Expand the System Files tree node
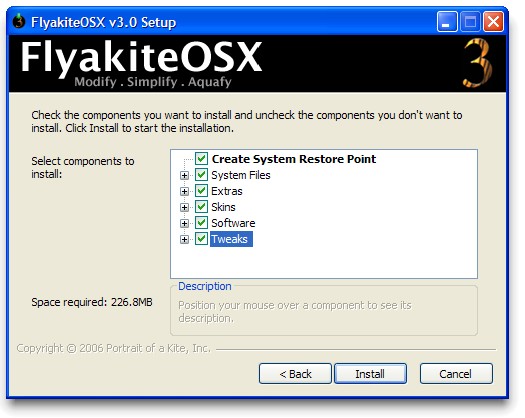 pyautogui.click(x=184, y=175)
